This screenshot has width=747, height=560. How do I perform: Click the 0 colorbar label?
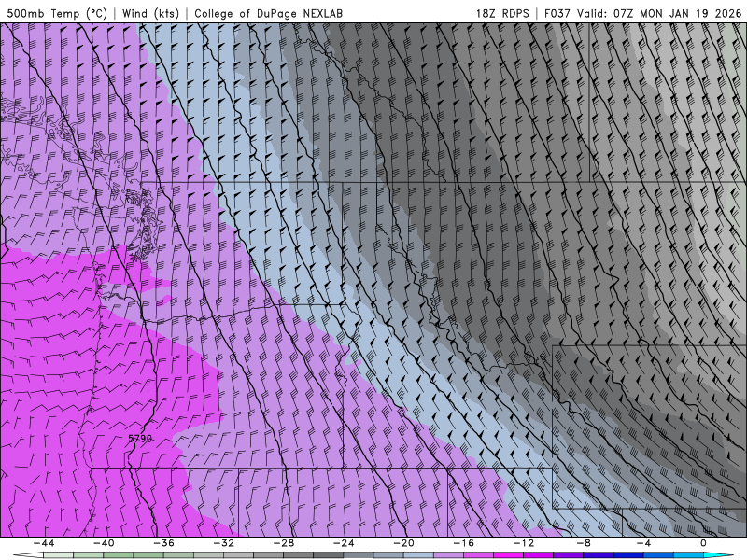[703, 543]
